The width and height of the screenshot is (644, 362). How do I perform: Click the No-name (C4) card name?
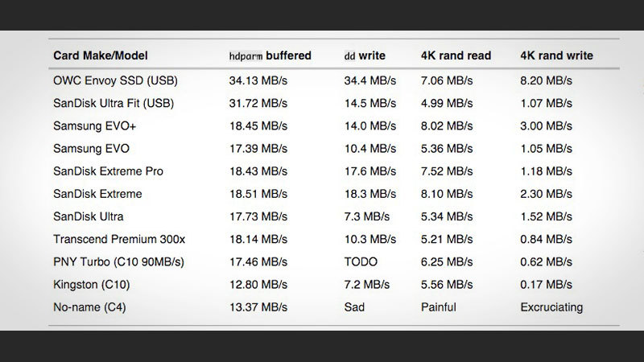click(x=91, y=307)
